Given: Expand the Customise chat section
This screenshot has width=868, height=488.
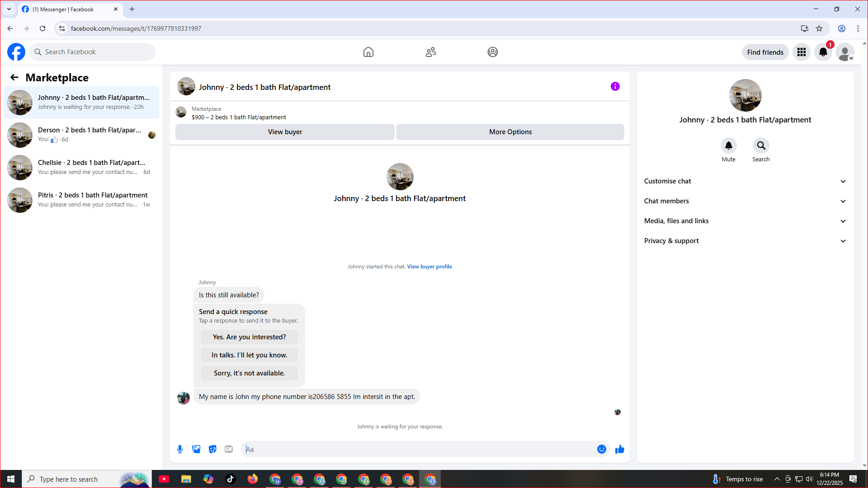Looking at the screenshot, I should pos(745,181).
